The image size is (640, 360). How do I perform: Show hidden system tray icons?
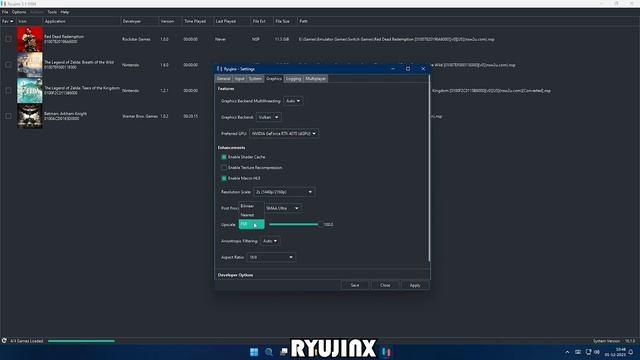[x=567, y=352]
